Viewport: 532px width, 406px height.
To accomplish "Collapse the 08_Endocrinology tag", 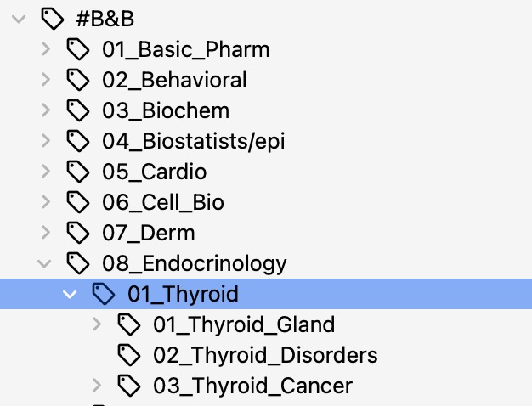I will click(44, 263).
